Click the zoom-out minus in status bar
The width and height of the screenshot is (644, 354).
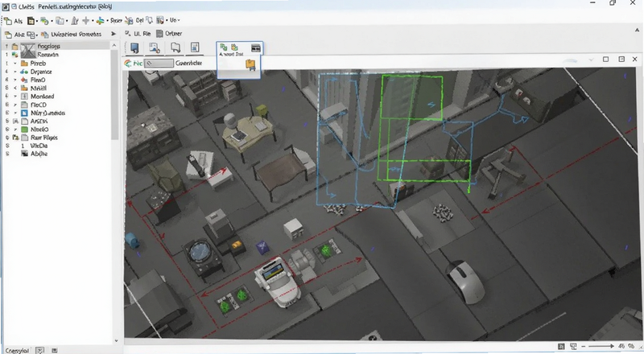(x=583, y=347)
